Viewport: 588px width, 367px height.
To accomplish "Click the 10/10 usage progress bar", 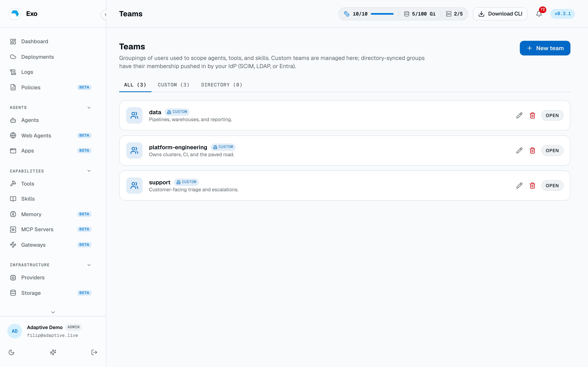I will [382, 14].
